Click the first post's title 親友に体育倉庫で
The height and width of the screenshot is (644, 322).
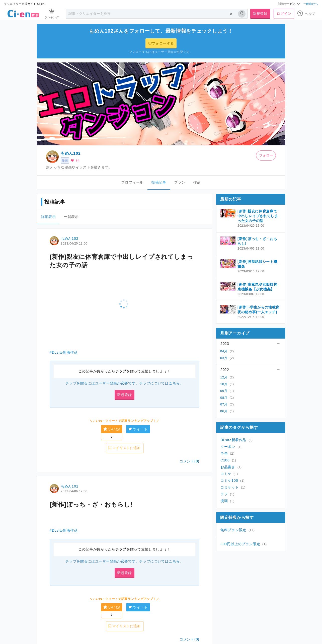(121, 261)
